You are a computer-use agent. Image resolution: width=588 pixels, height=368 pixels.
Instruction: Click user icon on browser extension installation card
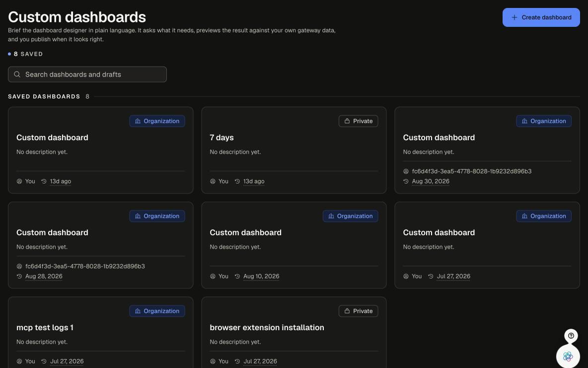(213, 361)
